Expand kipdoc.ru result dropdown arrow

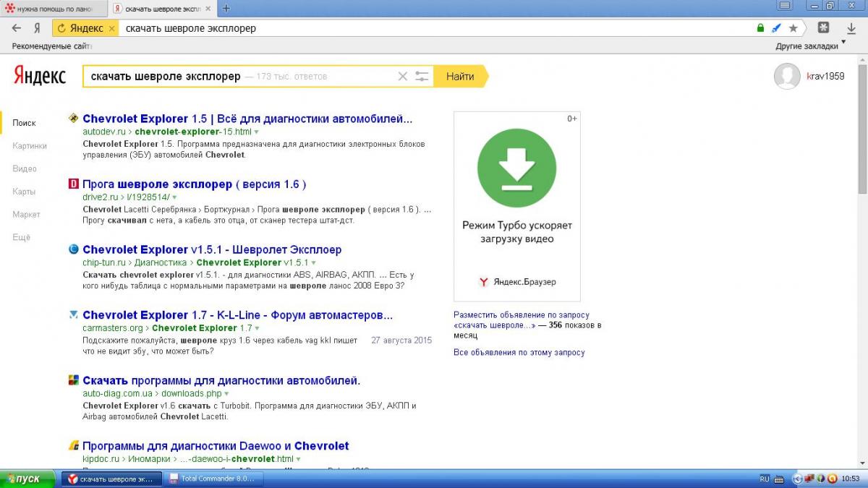point(298,459)
